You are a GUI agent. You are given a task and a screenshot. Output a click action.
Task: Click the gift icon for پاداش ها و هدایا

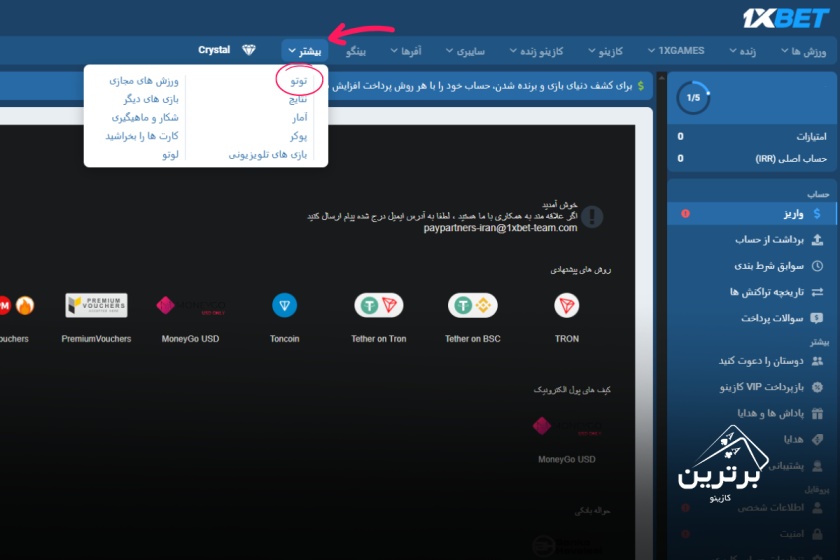click(817, 413)
